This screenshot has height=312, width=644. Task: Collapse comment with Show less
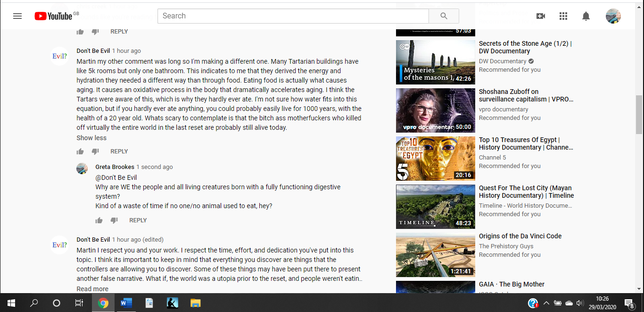(91, 138)
